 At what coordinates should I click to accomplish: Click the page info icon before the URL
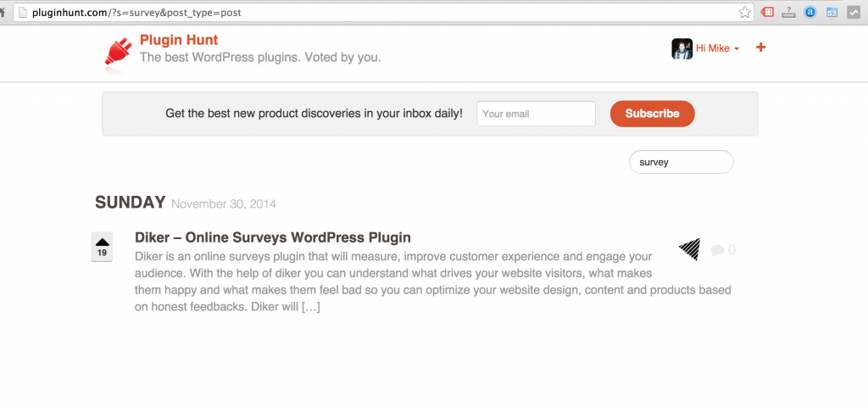[23, 12]
